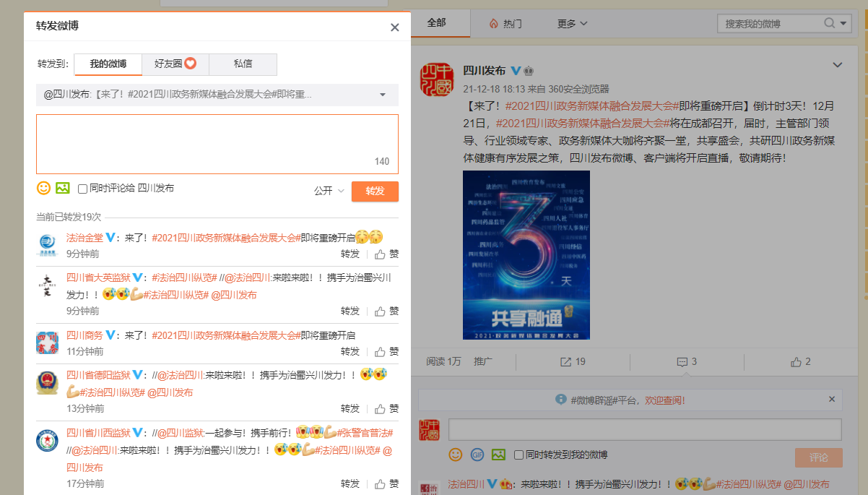This screenshot has height=495, width=868.
Task: Open 法治金堂 avatar in repost list
Action: tap(48, 244)
